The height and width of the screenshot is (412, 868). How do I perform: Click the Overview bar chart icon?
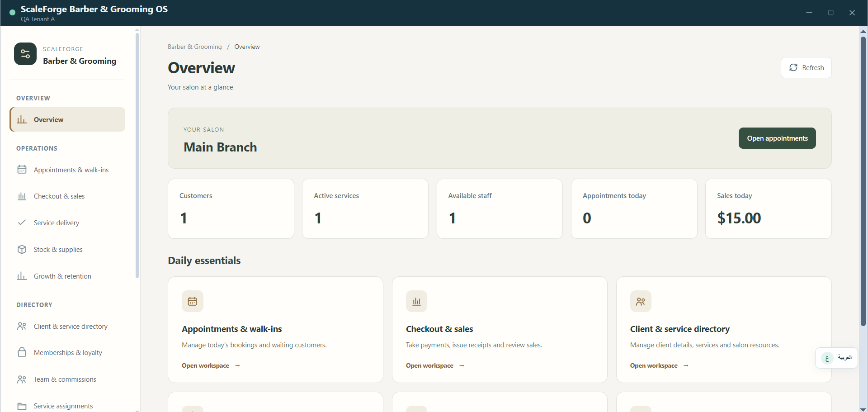[x=22, y=119]
